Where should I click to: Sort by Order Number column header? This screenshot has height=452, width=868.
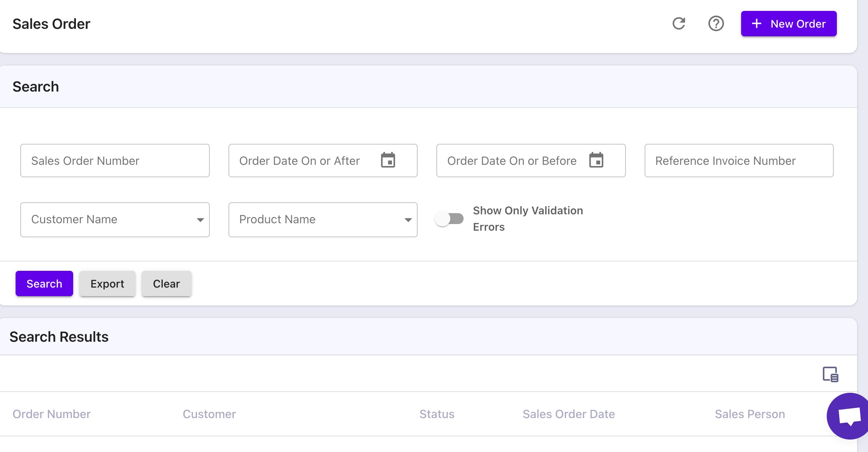[x=51, y=414]
